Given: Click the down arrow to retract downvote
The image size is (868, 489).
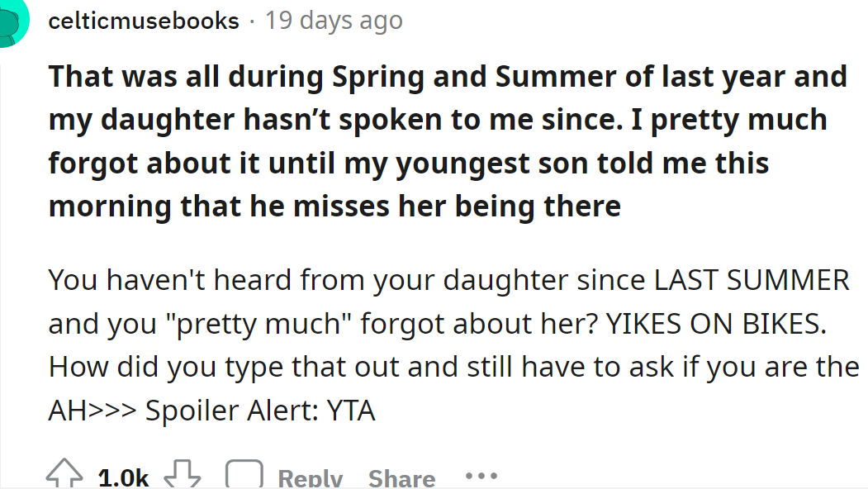Looking at the screenshot, I should coord(183,472).
